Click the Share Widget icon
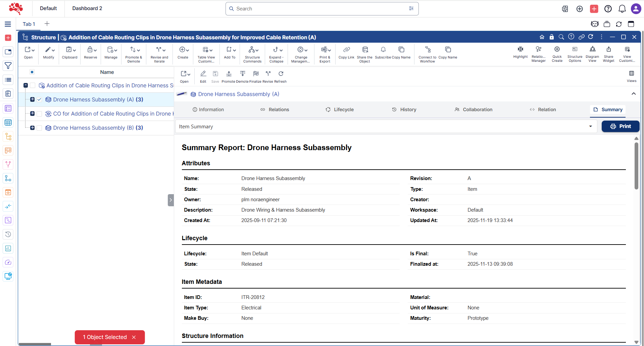644x346 pixels. click(x=608, y=50)
